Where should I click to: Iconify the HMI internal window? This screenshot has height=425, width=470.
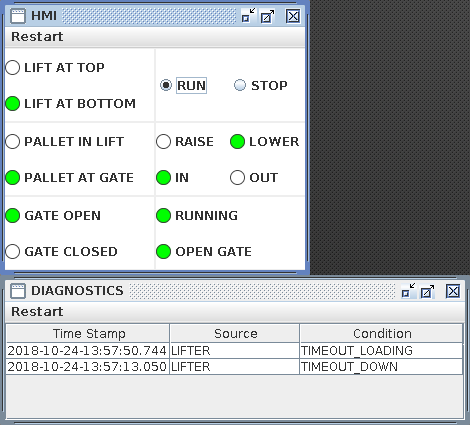(248, 16)
